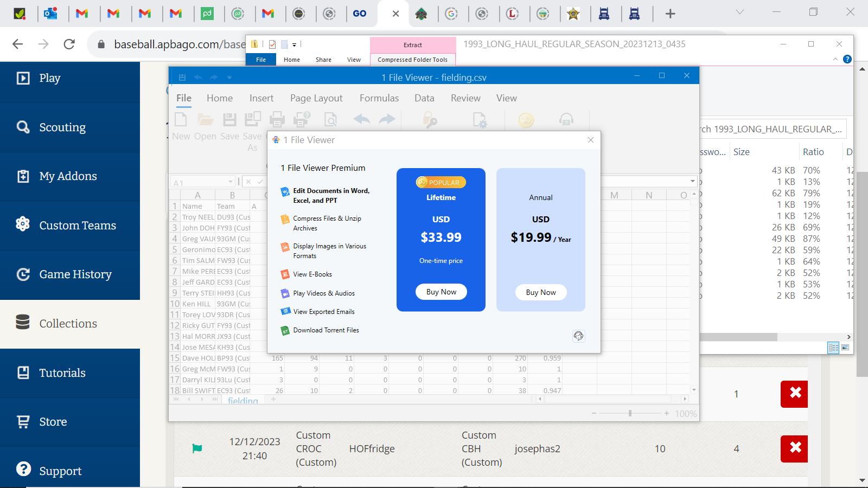Close the 1 File Viewer premium dialog
The image size is (868, 488).
pos(591,140)
